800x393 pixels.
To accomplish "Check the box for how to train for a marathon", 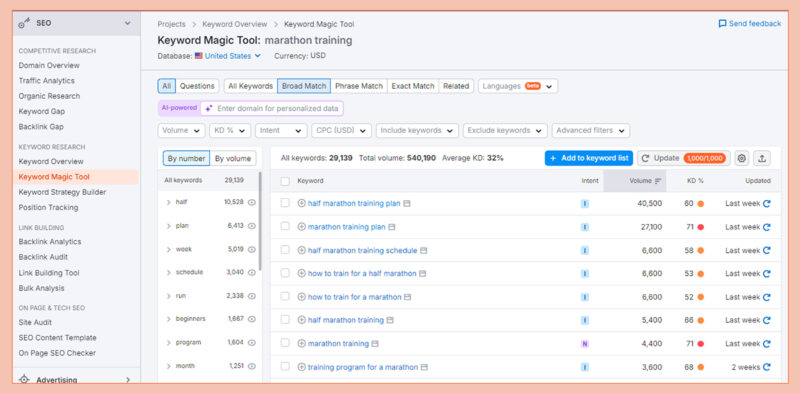I will click(x=285, y=297).
